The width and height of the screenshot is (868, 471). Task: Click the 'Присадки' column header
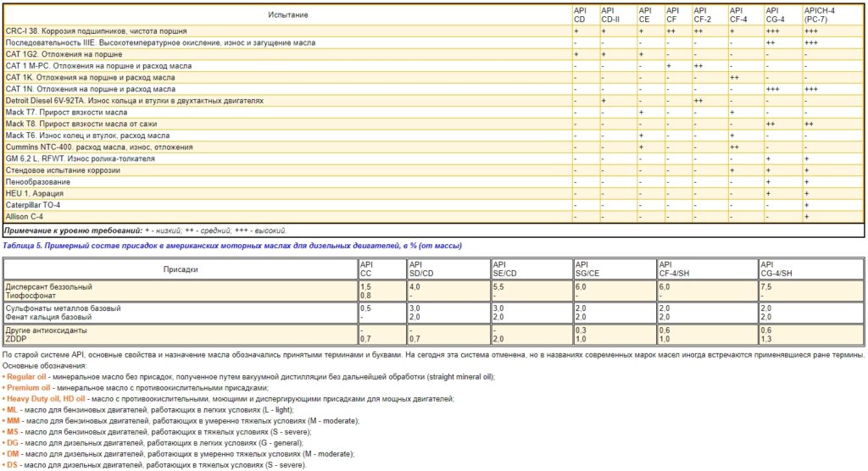coord(181,268)
